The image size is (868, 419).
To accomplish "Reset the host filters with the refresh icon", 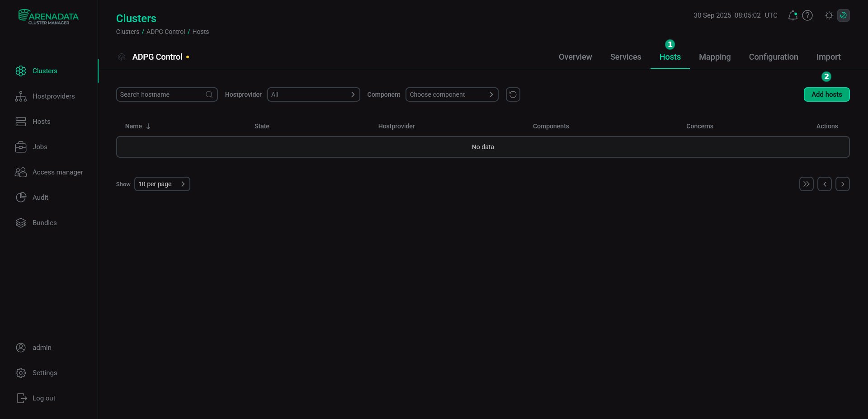I will pos(513,94).
